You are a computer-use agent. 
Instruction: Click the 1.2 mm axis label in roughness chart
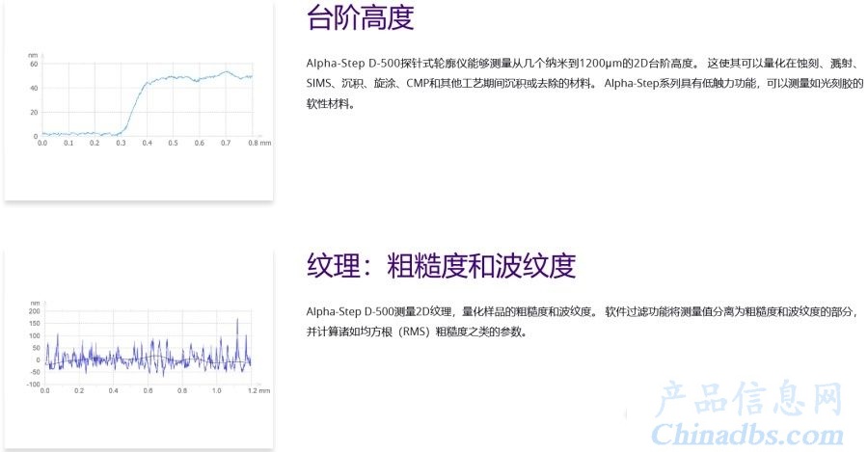pos(258,390)
